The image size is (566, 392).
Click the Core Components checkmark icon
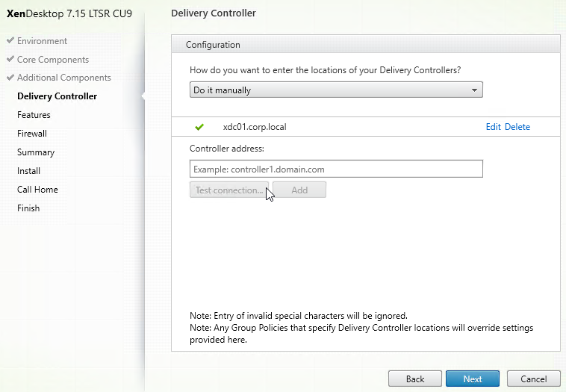tap(10, 58)
